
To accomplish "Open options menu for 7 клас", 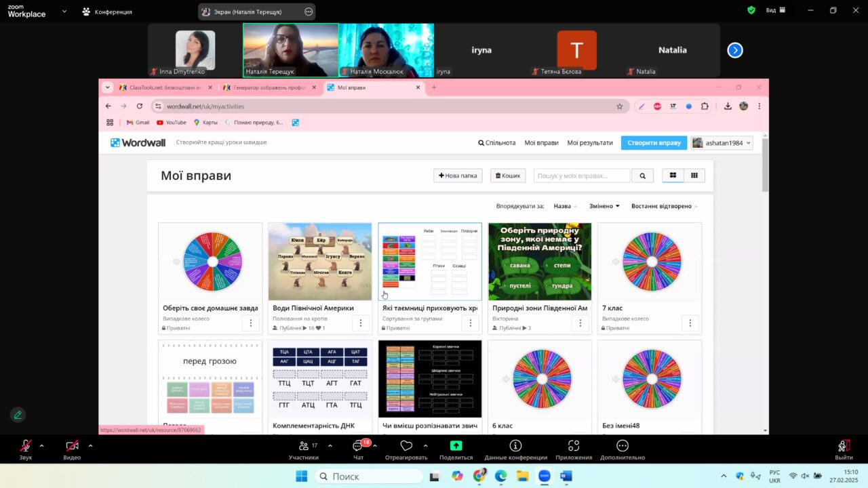I will click(x=690, y=323).
